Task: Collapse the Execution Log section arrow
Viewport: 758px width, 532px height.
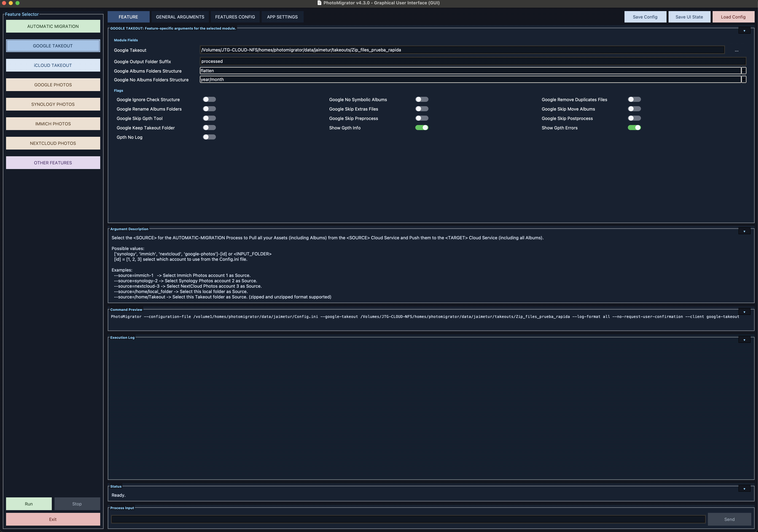Action: coord(744,340)
